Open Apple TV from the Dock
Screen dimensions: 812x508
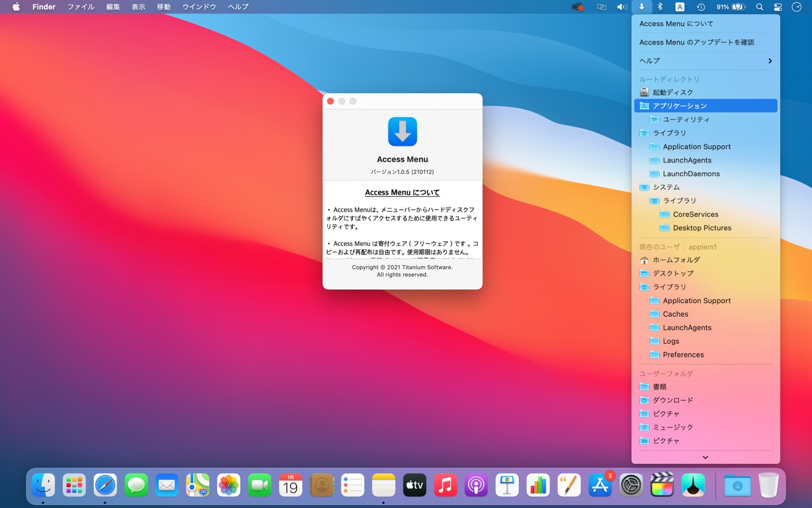pyautogui.click(x=414, y=485)
